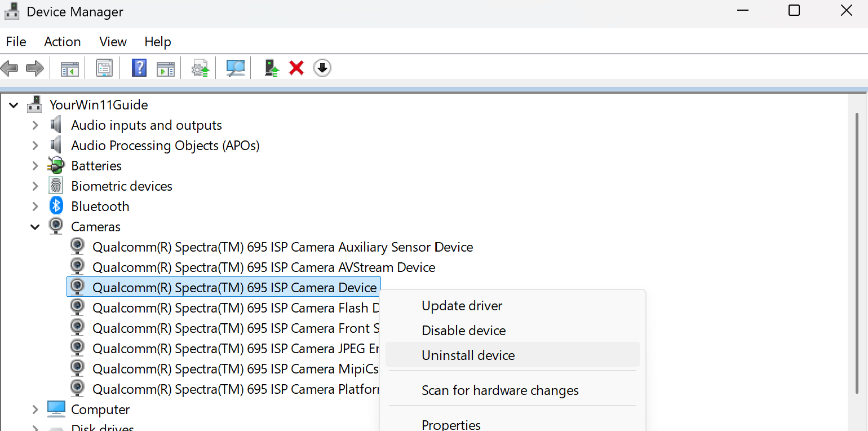This screenshot has width=868, height=431.
Task: Click the Bluetooth category icon
Action: click(56, 206)
